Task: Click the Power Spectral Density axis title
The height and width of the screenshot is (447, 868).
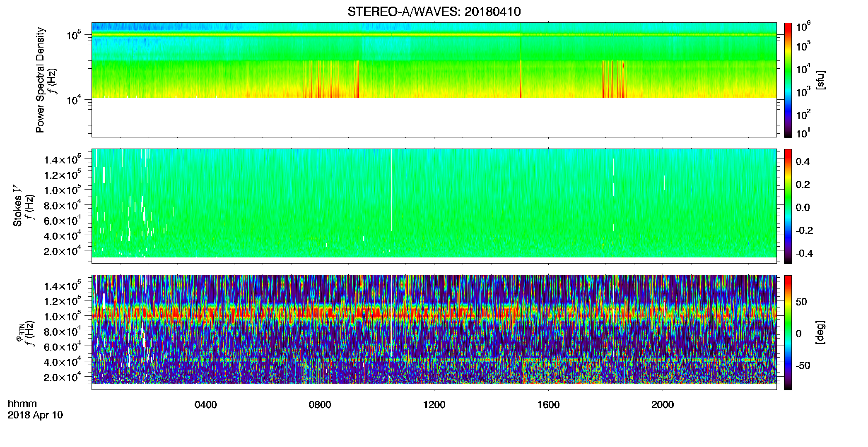Action: [x=40, y=80]
